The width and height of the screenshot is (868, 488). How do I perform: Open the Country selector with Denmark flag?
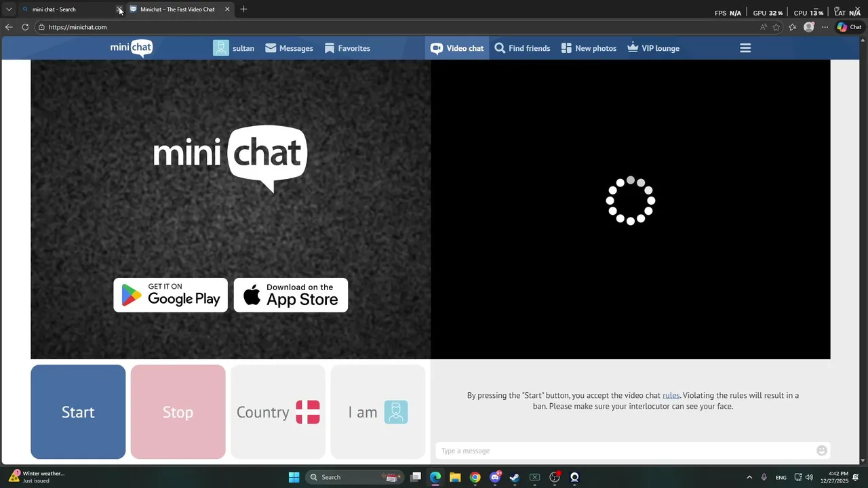[x=278, y=412]
